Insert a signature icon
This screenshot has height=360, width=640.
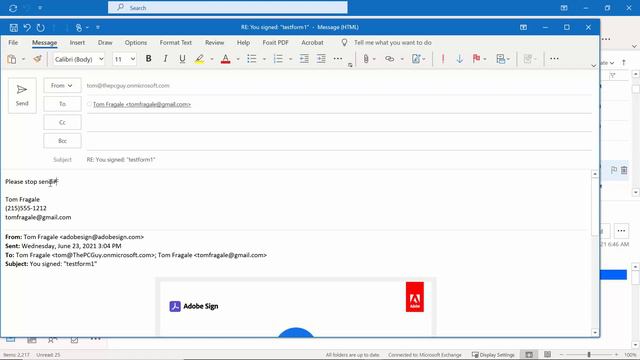click(x=416, y=59)
